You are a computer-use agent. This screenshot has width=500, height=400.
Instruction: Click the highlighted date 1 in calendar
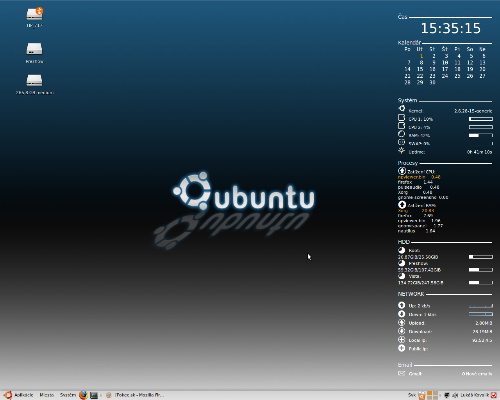click(422, 56)
